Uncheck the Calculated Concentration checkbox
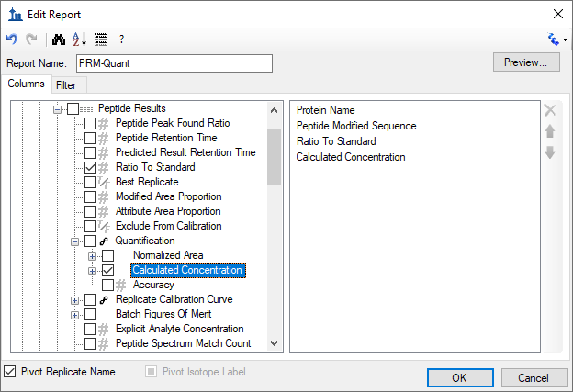 point(107,270)
